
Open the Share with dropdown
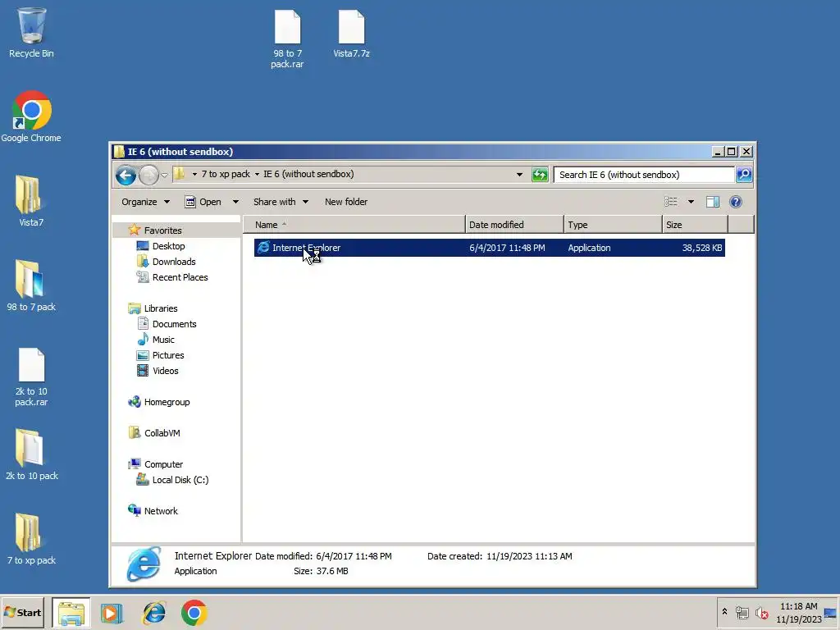pos(281,202)
